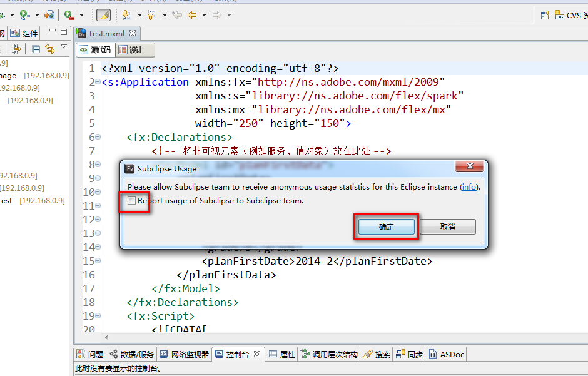Click the Open Perspective icon

tap(545, 15)
